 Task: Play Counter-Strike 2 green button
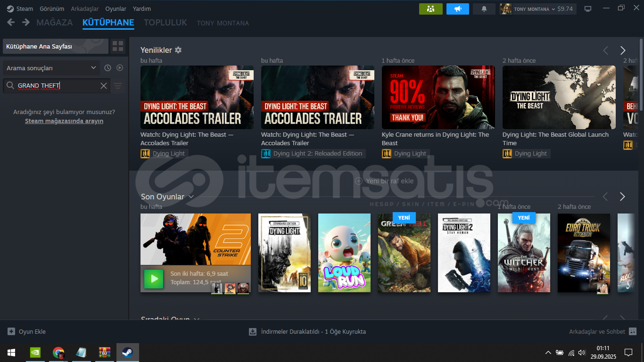(154, 279)
